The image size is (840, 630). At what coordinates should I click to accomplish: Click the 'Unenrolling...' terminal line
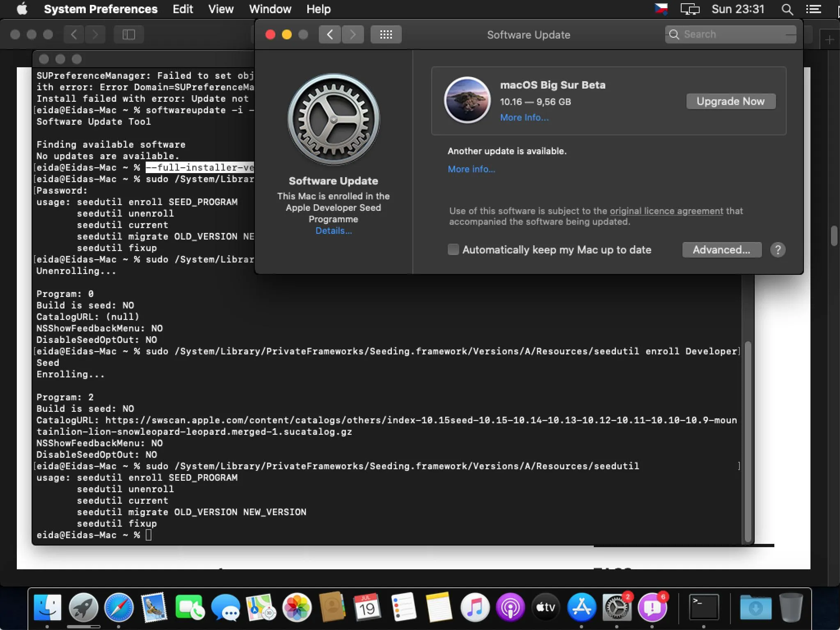tap(76, 271)
